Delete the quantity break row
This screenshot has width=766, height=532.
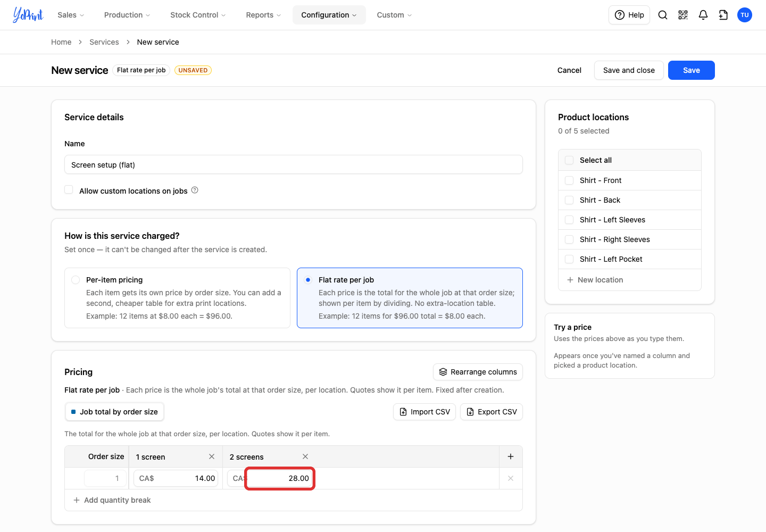pyautogui.click(x=511, y=478)
